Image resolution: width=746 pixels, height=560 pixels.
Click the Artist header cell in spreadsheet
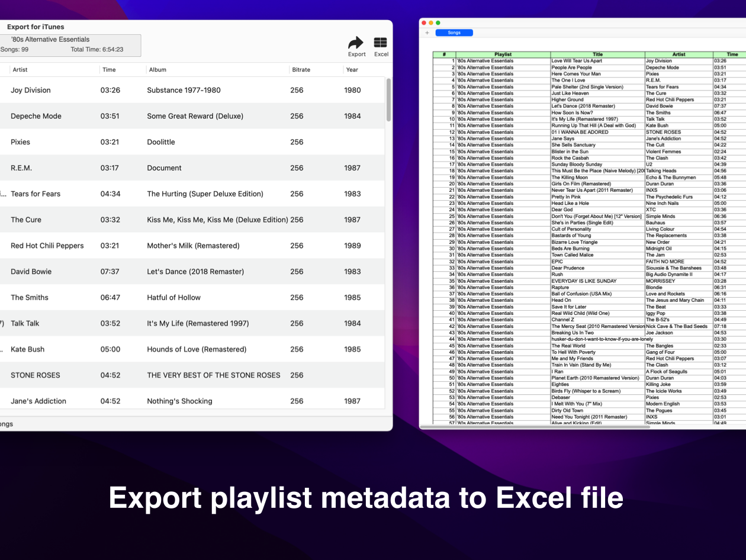pyautogui.click(x=679, y=54)
